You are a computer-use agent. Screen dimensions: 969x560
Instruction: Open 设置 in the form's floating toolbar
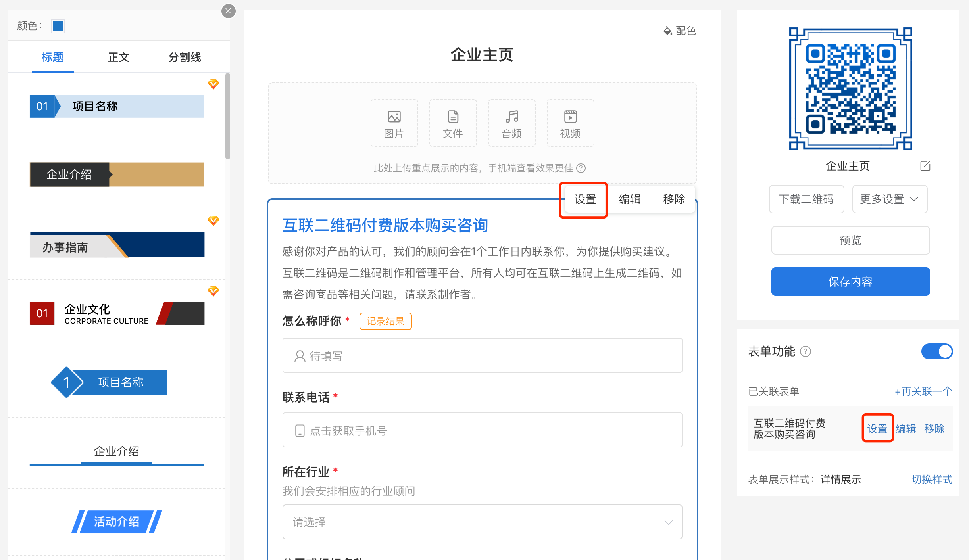[585, 199]
